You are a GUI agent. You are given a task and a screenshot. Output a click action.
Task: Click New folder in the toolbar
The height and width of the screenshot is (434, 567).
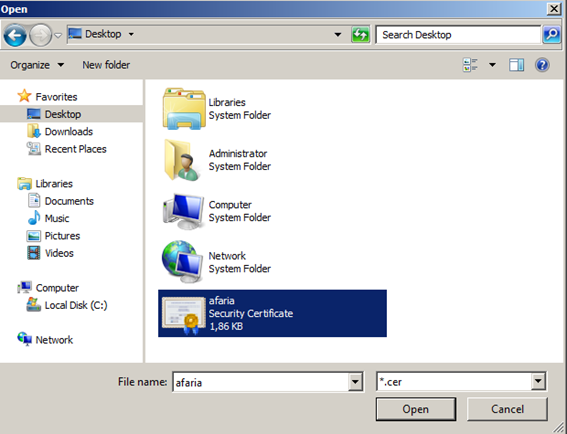click(106, 65)
